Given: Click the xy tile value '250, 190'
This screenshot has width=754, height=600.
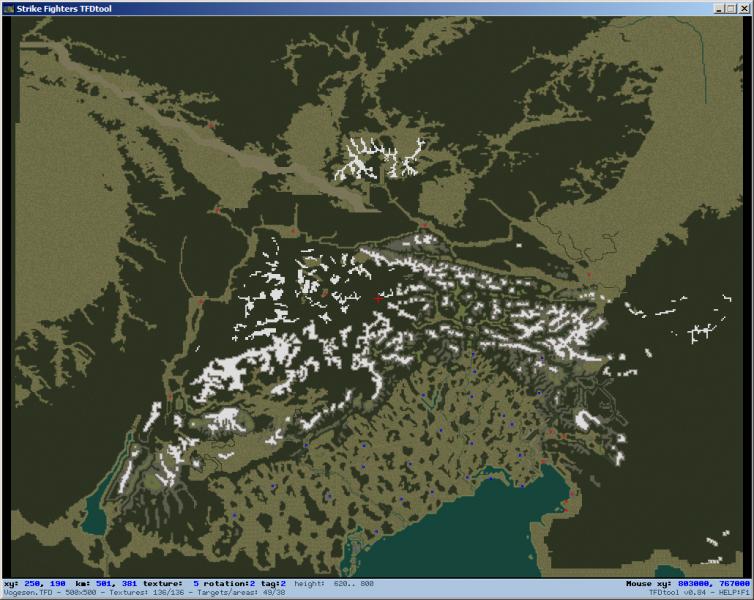Looking at the screenshot, I should 44,584.
